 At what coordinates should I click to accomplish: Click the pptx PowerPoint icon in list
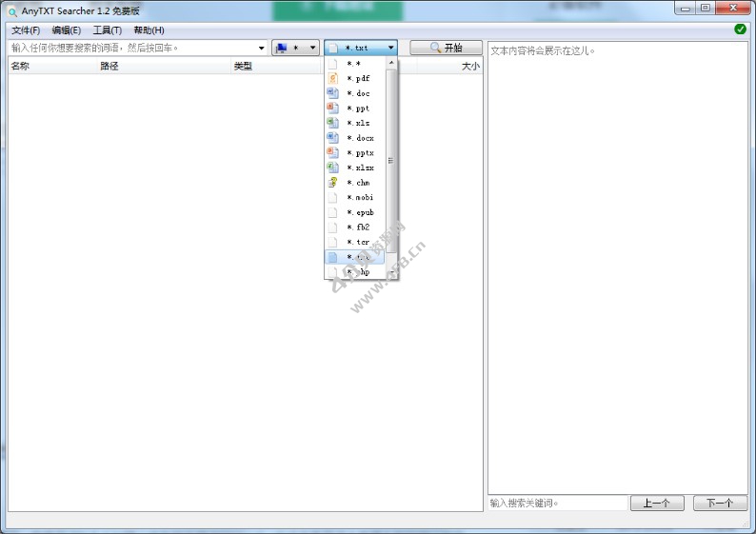[x=332, y=153]
